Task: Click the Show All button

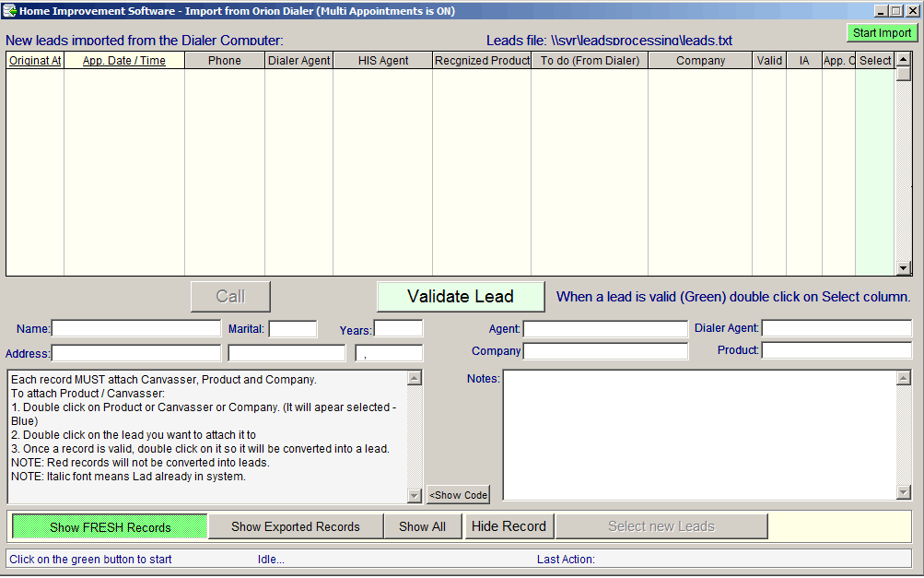Action: point(423,526)
